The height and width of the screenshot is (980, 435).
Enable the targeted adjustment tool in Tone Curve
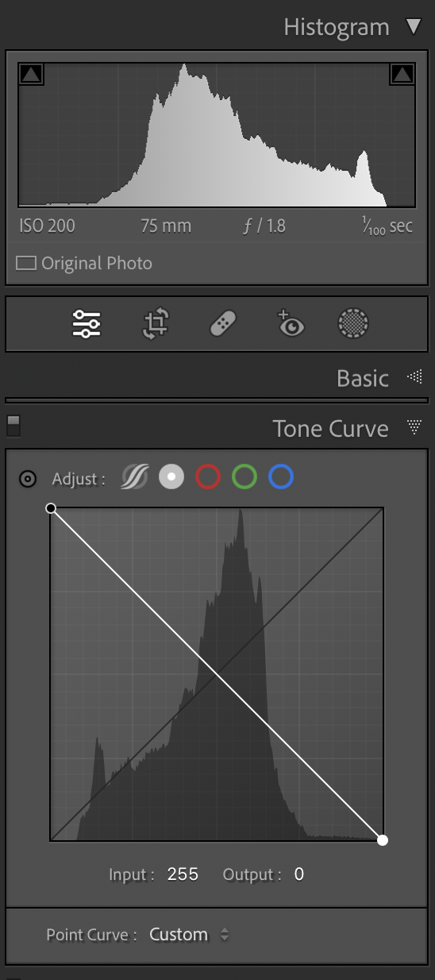coord(28,479)
